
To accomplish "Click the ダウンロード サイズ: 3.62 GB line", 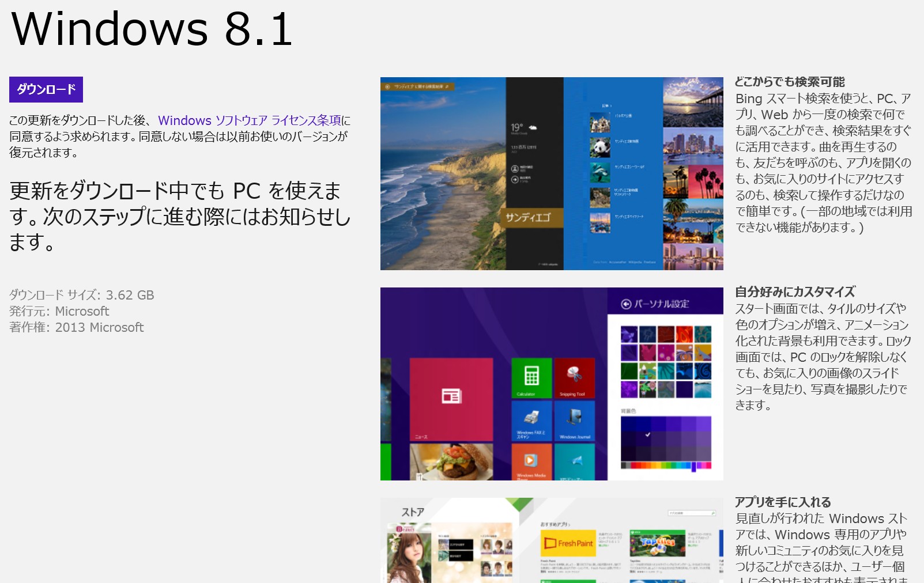I will (82, 295).
